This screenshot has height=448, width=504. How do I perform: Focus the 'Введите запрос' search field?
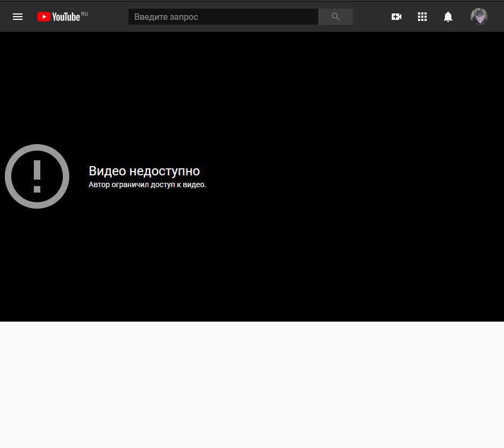pos(223,17)
